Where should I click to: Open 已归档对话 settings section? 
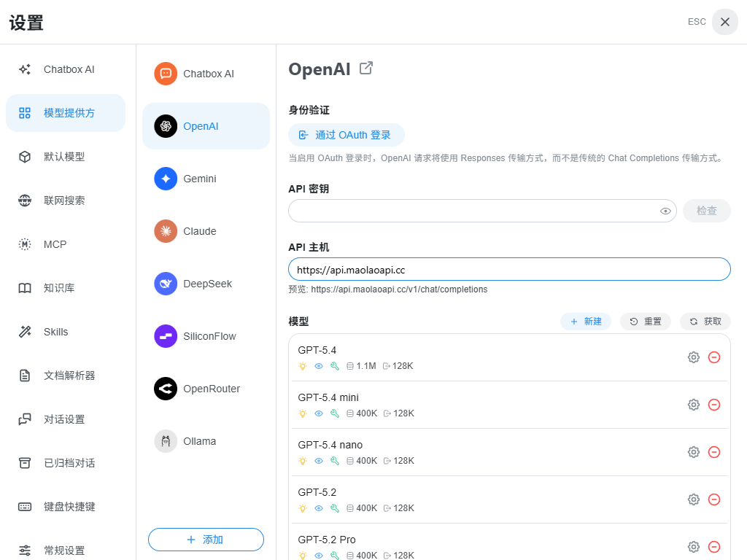tap(65, 463)
